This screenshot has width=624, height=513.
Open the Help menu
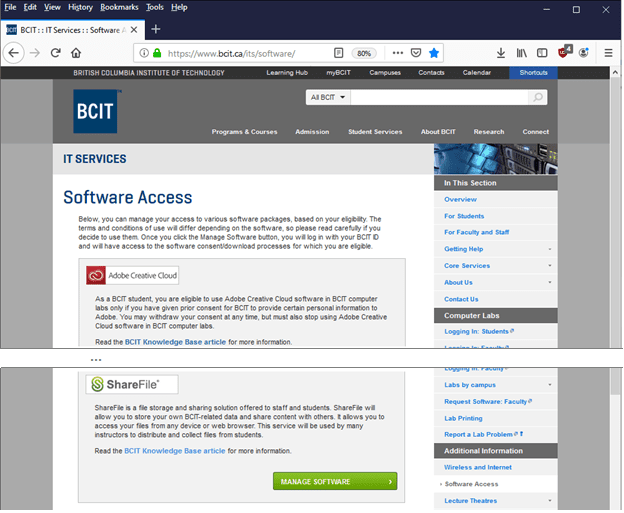[179, 7]
